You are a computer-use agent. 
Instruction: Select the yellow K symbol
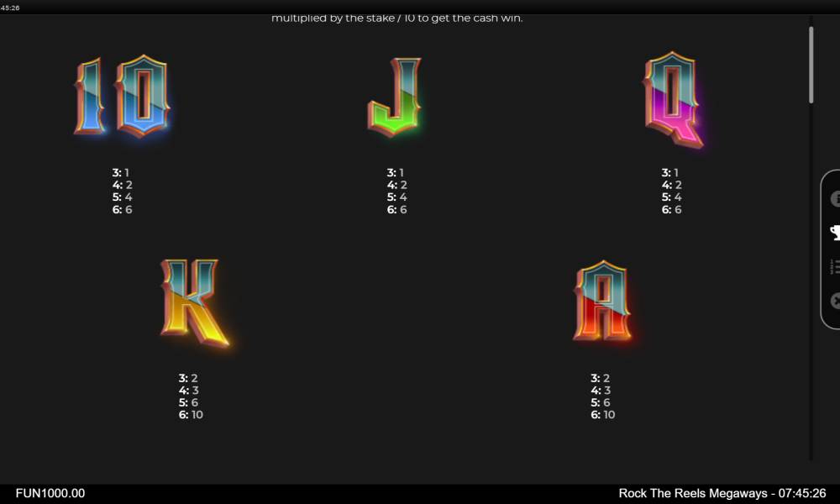[x=192, y=302]
